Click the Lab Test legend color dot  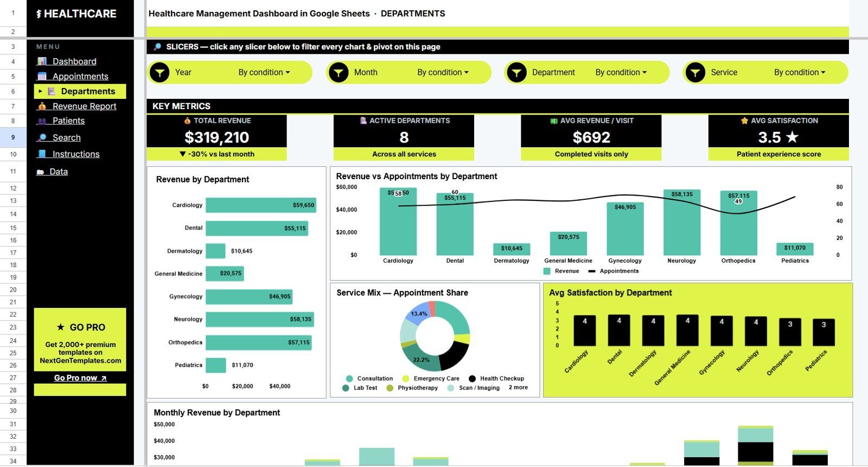pos(346,388)
